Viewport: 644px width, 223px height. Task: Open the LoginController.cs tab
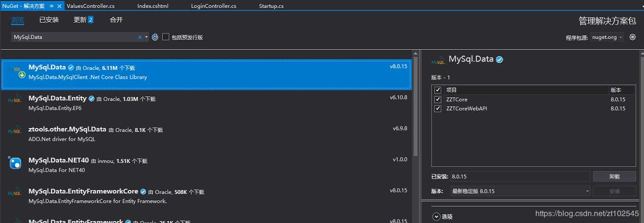213,6
